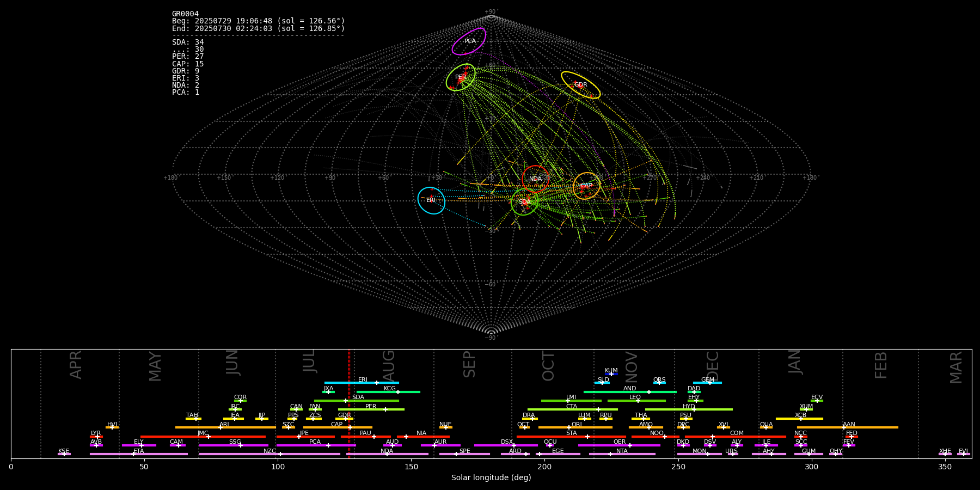Click the 'PCA: 1' legend entry
Image resolution: width=980 pixels, height=490 pixels.
pyautogui.click(x=186, y=93)
